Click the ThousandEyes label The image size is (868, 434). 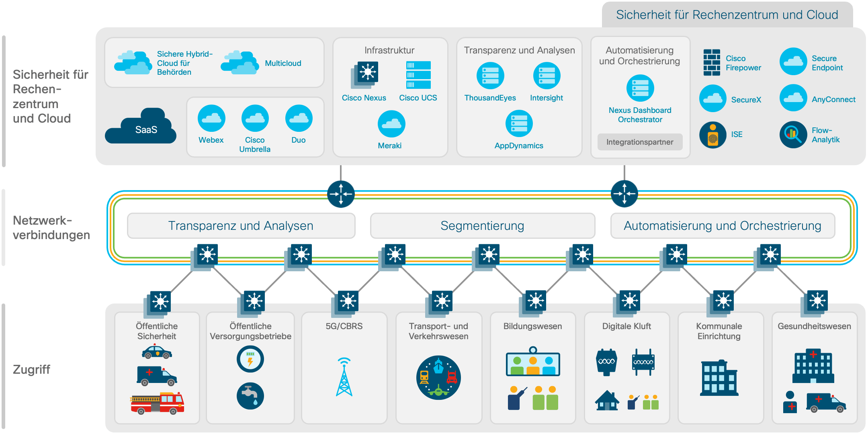point(490,98)
